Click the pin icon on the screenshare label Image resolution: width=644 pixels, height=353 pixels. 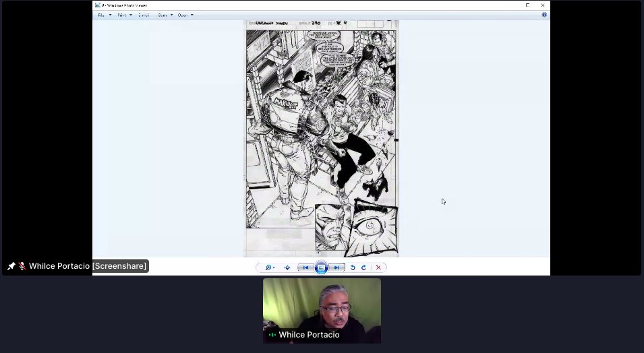(11, 266)
